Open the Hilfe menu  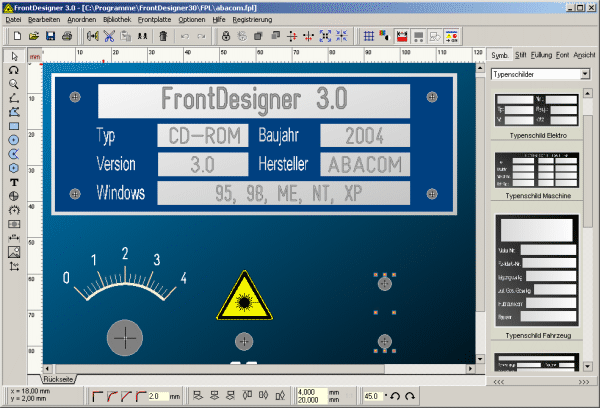click(x=219, y=20)
